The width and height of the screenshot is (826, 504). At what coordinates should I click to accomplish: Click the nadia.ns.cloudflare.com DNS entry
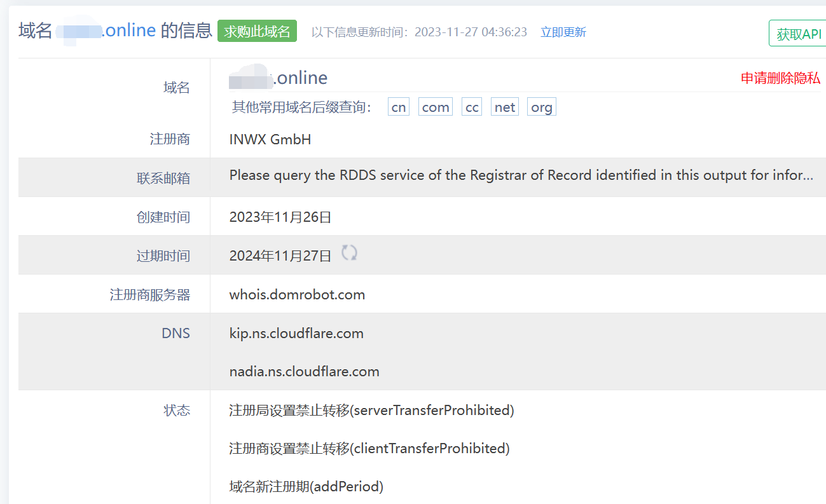point(304,372)
